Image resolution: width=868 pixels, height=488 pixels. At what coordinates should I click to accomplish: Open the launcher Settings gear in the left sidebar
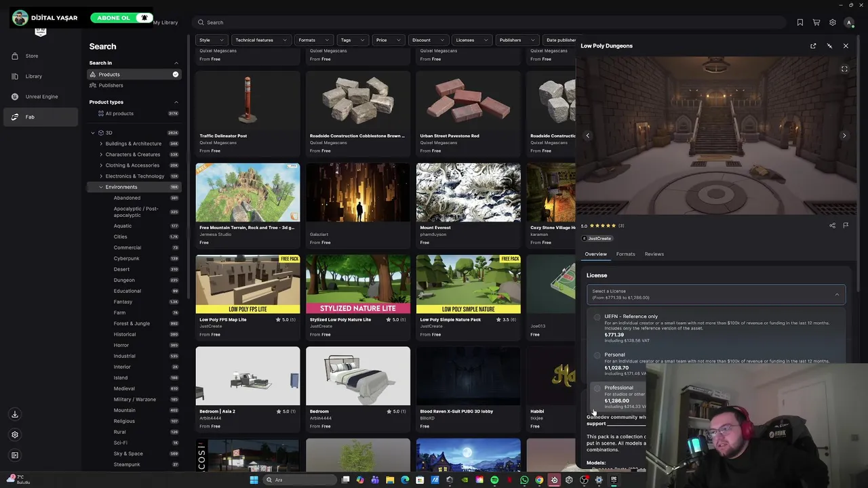click(15, 434)
